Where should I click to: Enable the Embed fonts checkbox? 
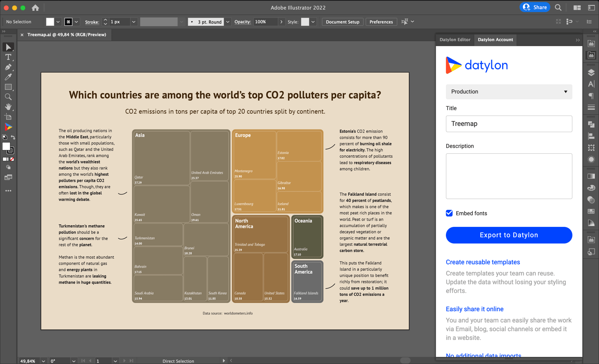(449, 213)
